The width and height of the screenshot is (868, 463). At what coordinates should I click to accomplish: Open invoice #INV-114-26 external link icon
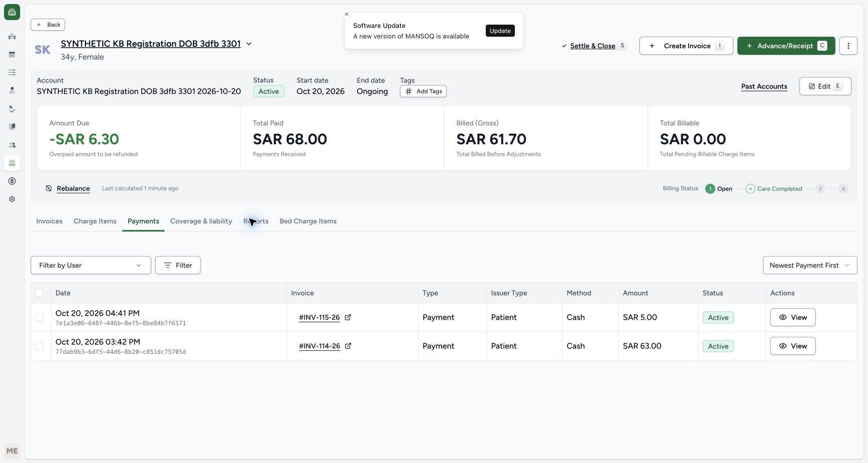coord(348,346)
